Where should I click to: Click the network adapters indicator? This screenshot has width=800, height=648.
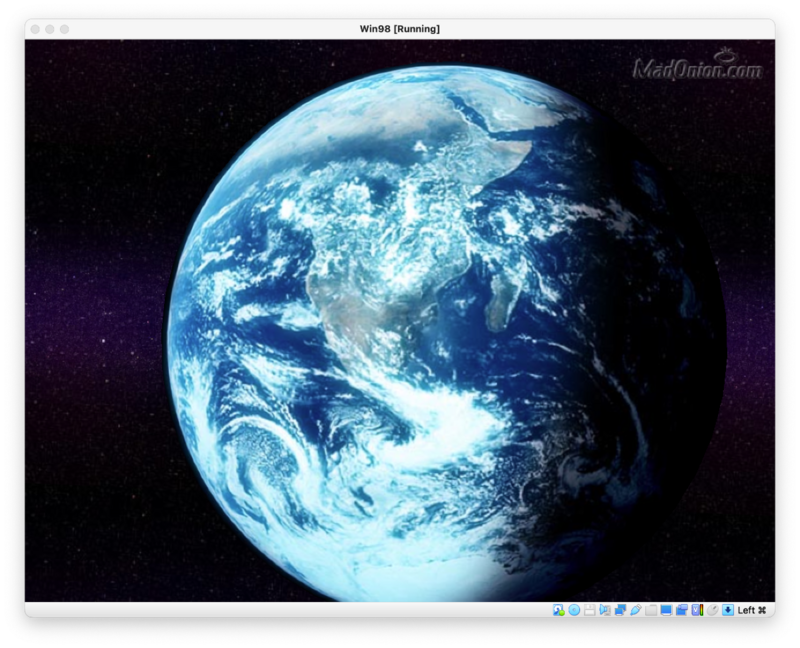click(x=620, y=610)
